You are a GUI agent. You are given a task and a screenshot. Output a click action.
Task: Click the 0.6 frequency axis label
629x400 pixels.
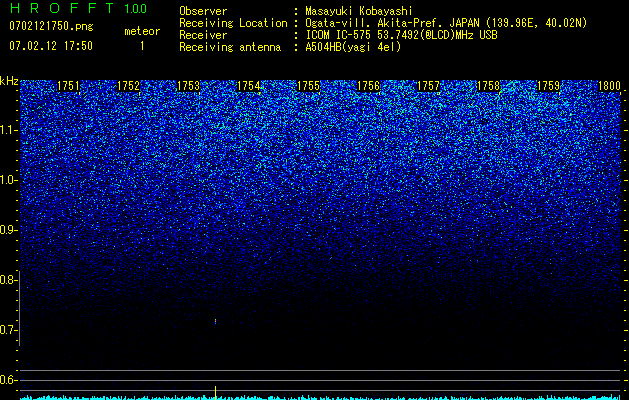8,380
